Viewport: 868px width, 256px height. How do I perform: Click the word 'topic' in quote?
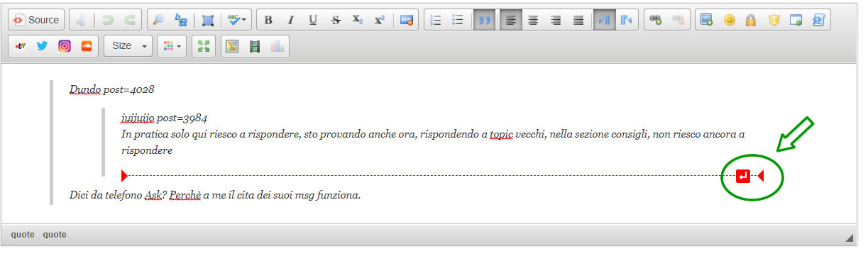[x=501, y=134]
